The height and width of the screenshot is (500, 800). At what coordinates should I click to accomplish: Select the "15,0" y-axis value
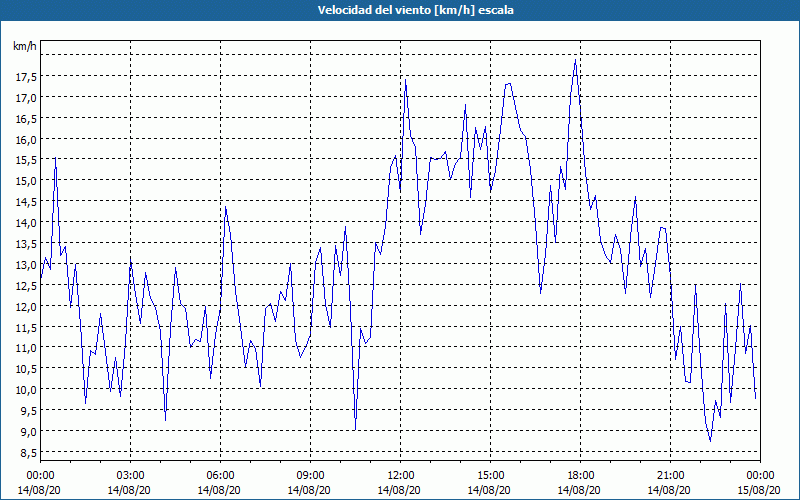click(26, 181)
